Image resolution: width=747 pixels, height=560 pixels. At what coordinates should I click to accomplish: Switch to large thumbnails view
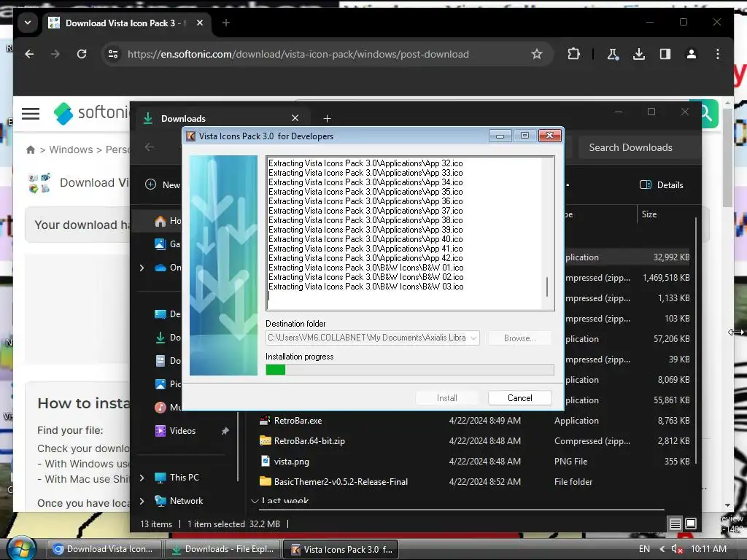tap(691, 524)
